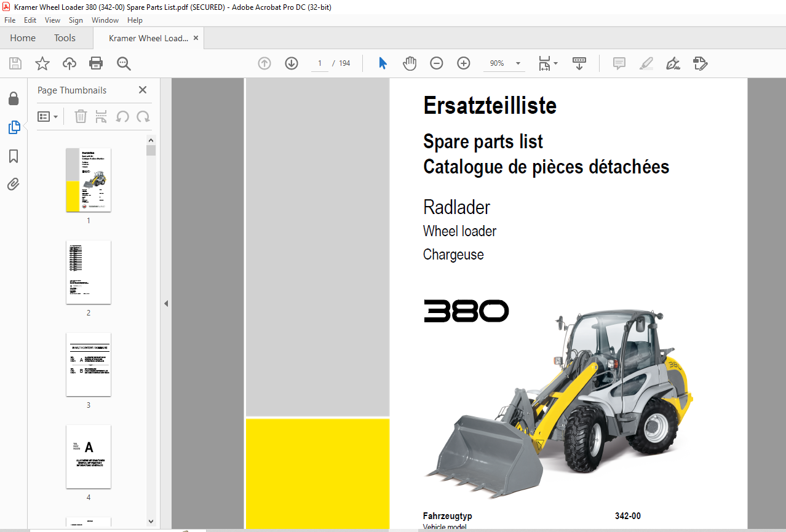This screenshot has width=786, height=532.
Task: Go to next page arrow
Action: [292, 63]
